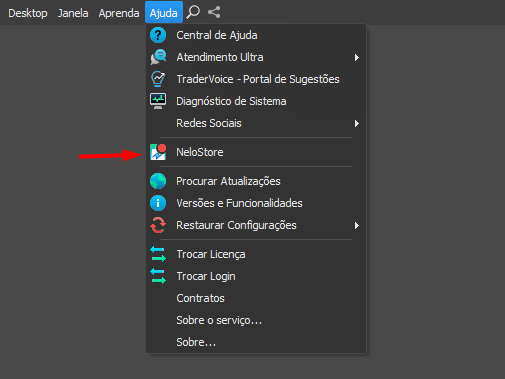Click the Diagnóstico de Sistema monitor icon
This screenshot has height=379, width=505.
158,101
